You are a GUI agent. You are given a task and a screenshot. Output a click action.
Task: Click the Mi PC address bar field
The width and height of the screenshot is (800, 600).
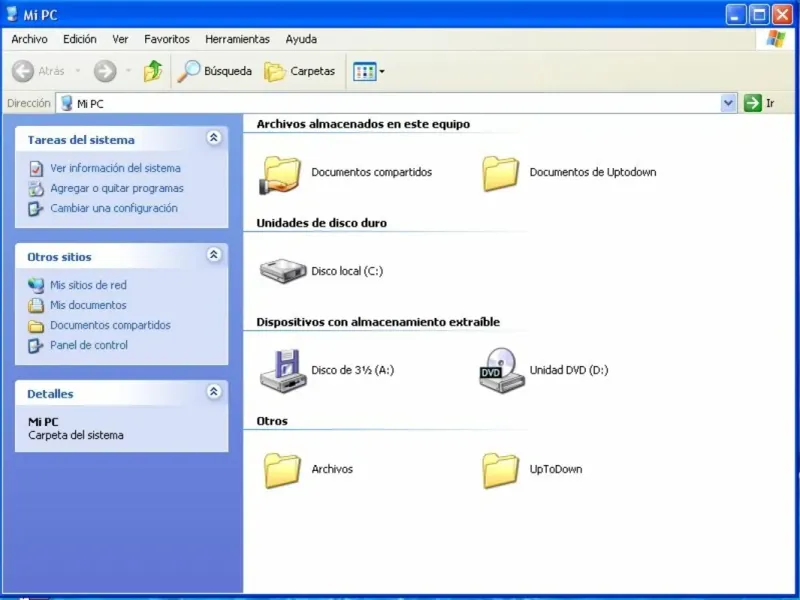(389, 104)
